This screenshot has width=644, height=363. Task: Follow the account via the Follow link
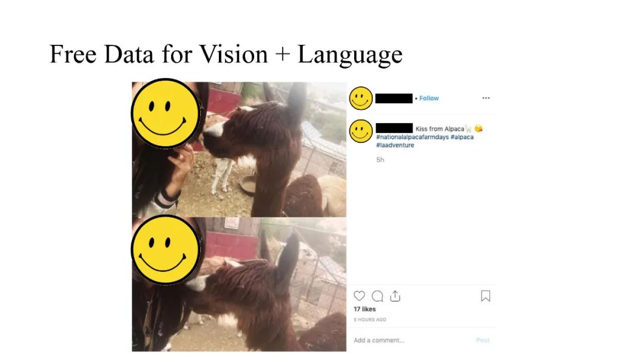(429, 99)
